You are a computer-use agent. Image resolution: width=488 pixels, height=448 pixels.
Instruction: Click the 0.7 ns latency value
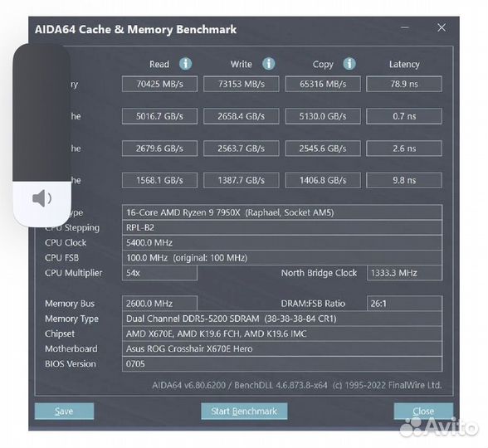tap(404, 116)
